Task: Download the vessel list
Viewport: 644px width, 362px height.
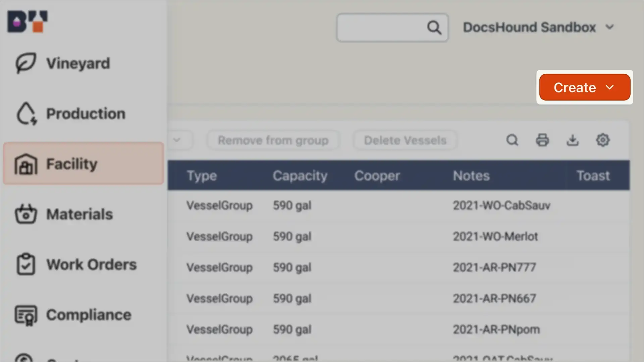Action: [x=573, y=140]
